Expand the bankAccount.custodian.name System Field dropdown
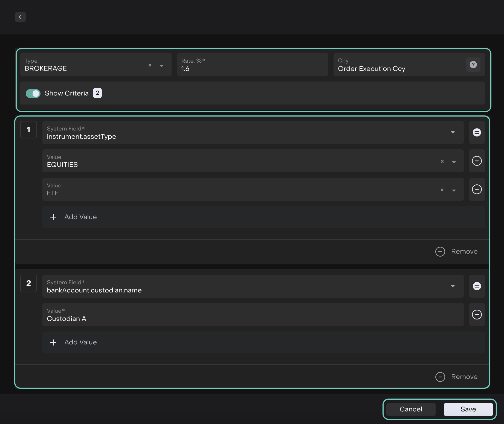Screen dimensions: 504x424 [453, 286]
